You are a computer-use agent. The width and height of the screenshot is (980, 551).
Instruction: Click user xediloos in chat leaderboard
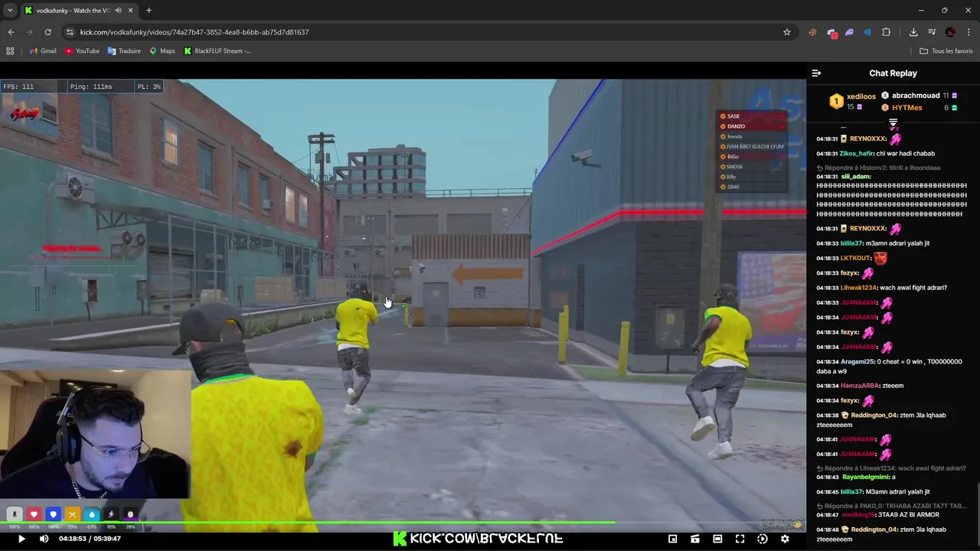point(861,96)
